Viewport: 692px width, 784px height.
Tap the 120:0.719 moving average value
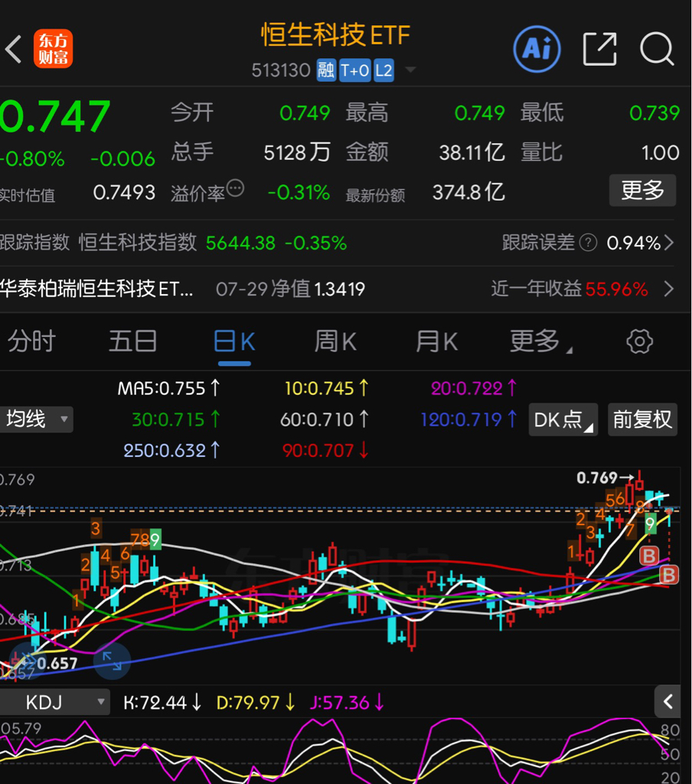click(x=468, y=420)
